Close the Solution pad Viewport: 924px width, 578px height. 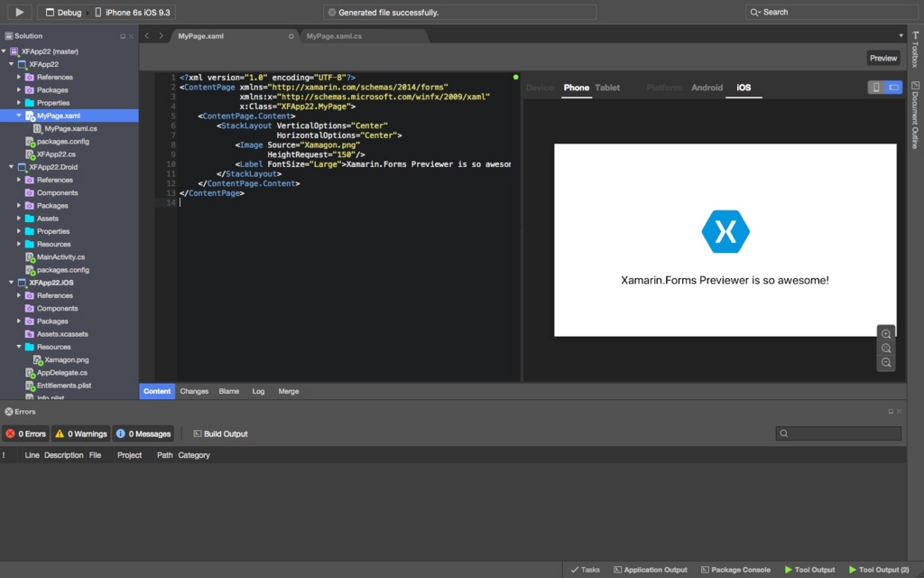point(132,36)
